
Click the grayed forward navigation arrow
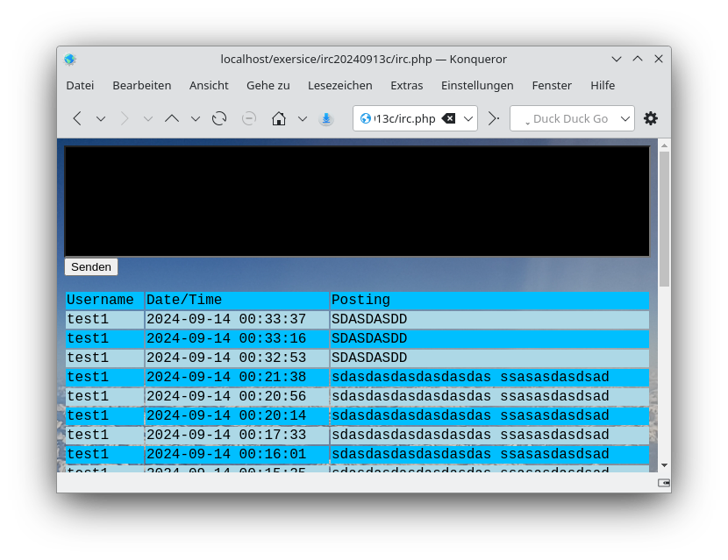[x=124, y=118]
